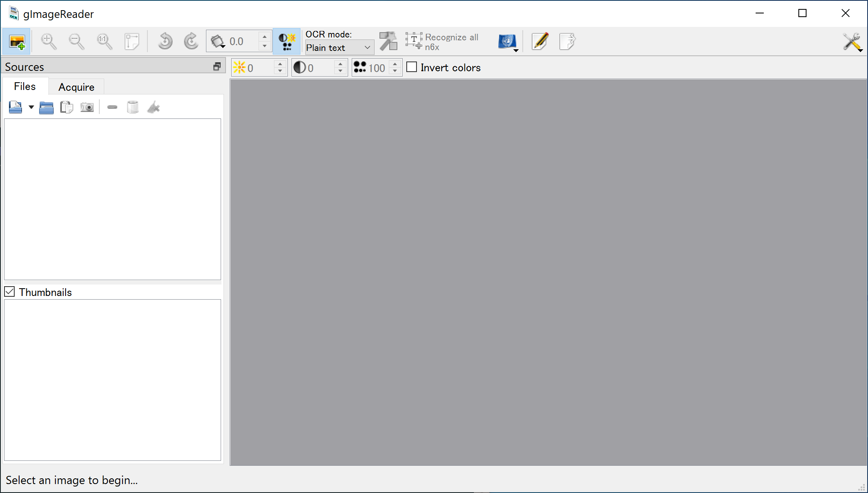
Task: Click the original zoom tool
Action: [104, 41]
